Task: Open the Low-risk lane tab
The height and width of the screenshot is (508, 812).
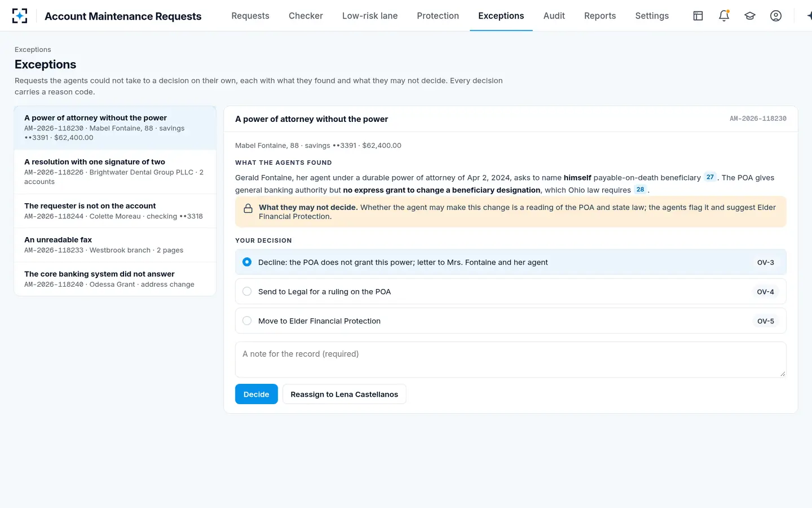Action: [x=370, y=16]
